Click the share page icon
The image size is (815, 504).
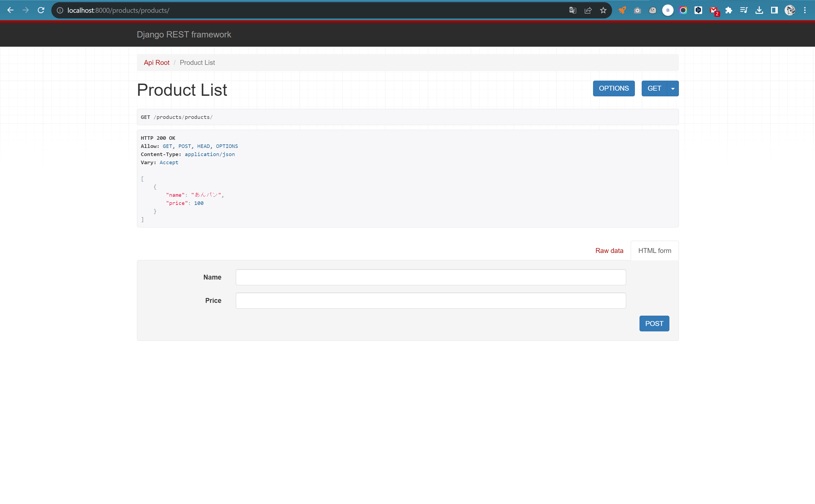(588, 10)
